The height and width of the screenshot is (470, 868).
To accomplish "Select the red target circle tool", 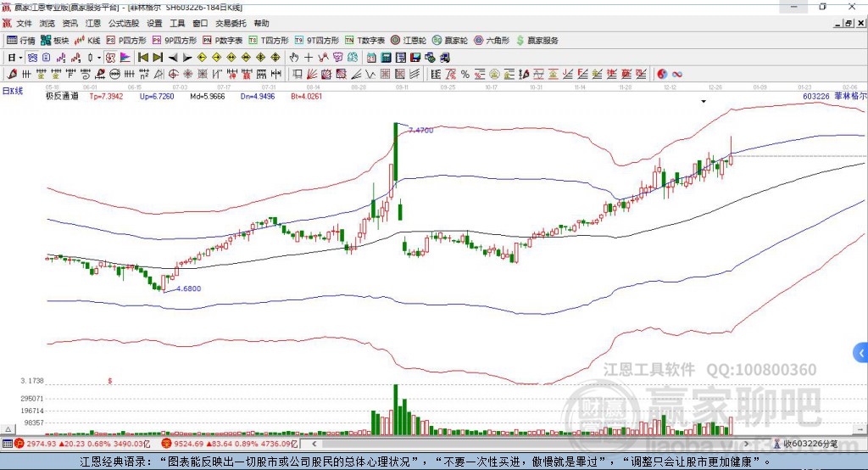I will coord(173,74).
